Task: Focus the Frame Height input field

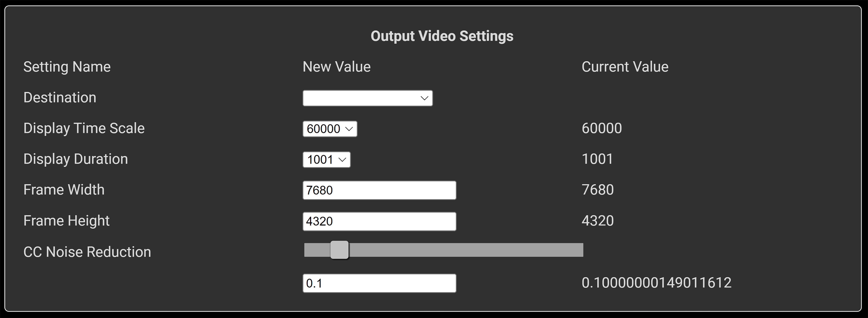Action: (x=379, y=221)
